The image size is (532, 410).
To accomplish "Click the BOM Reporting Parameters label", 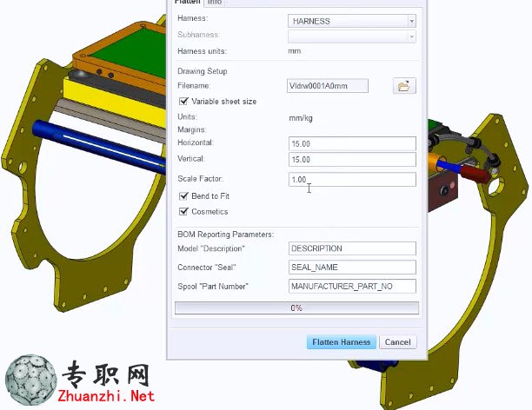I will (226, 235).
